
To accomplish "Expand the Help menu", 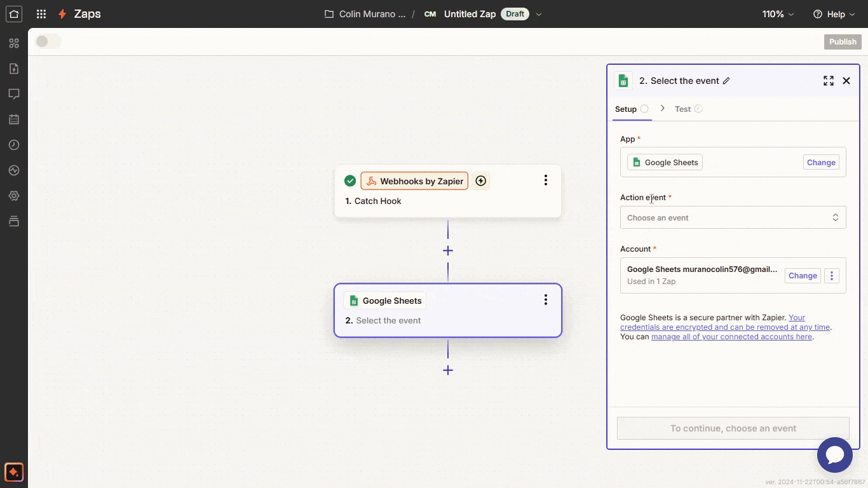I will pos(835,14).
